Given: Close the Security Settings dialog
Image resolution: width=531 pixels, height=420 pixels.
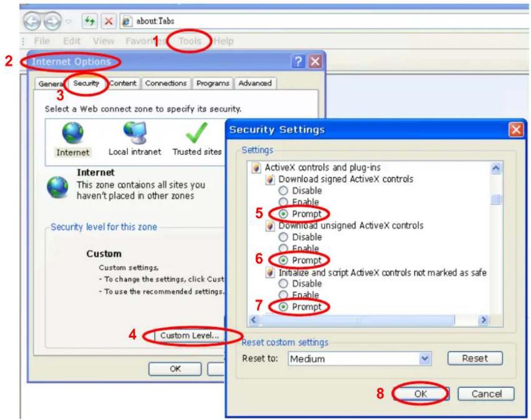Looking at the screenshot, I should click(516, 130).
